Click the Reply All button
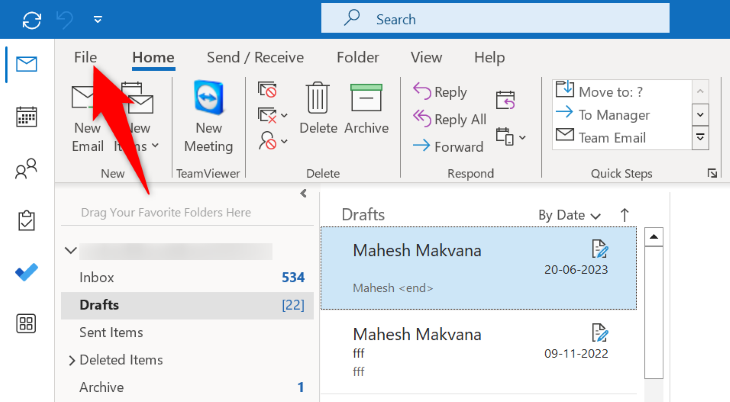Image resolution: width=730 pixels, height=402 pixels. [x=450, y=119]
